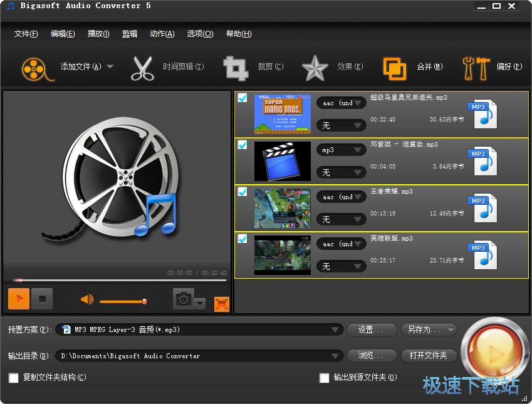Image resolution: width=532 pixels, height=404 pixels.
Task: Click the Merge overlapping squares icon
Action: click(x=394, y=68)
